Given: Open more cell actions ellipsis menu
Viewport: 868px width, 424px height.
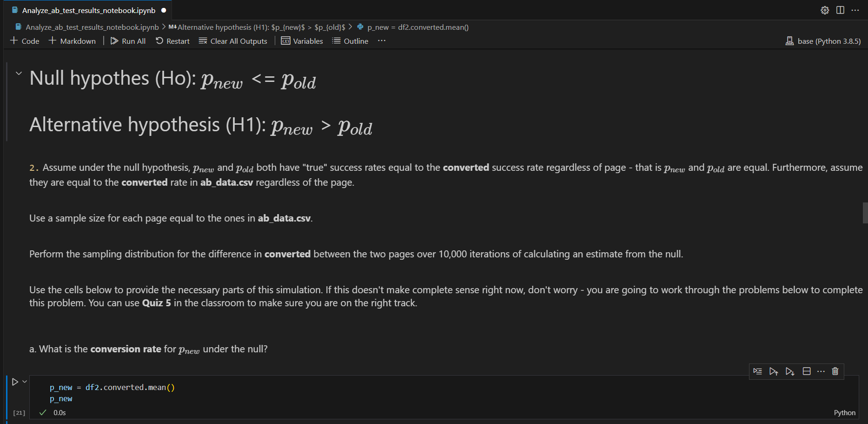Looking at the screenshot, I should [821, 371].
